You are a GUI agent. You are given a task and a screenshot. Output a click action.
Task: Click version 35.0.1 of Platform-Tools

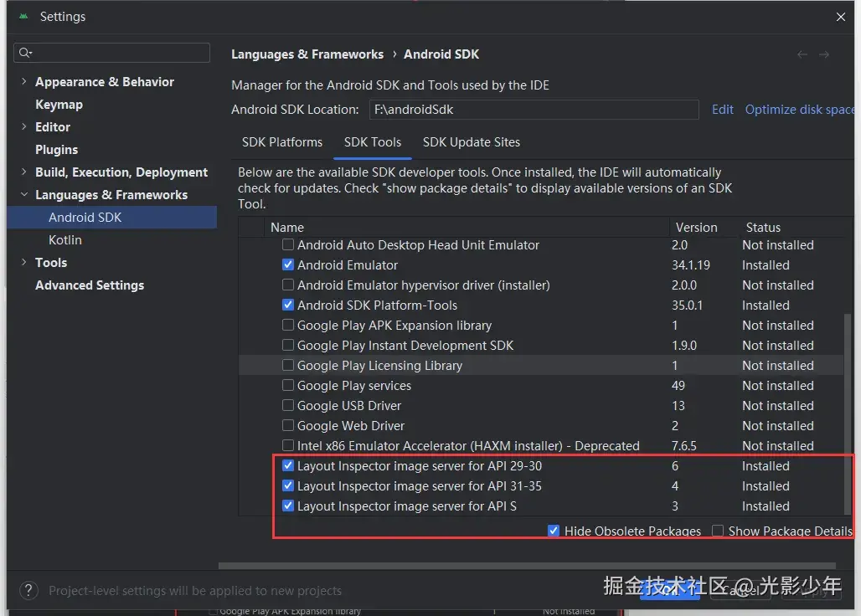click(x=687, y=305)
